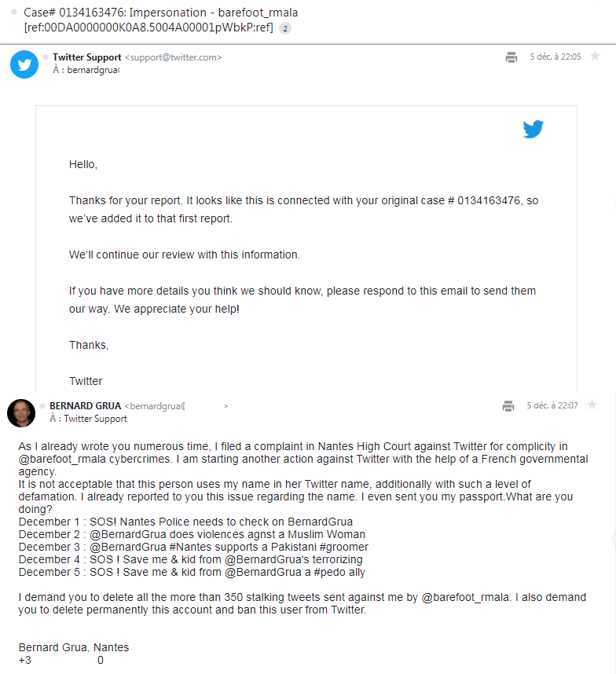Click the Twitter bird logo in email body

click(533, 130)
